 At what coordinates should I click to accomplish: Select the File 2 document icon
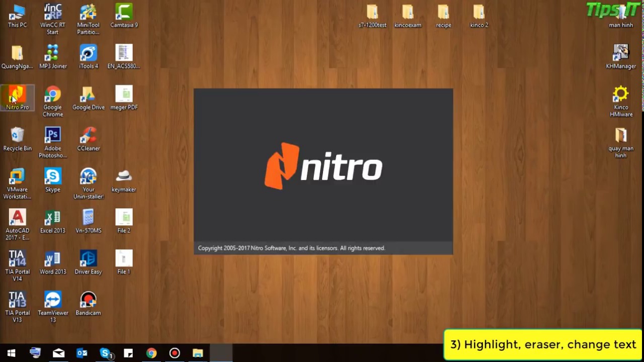124,222
